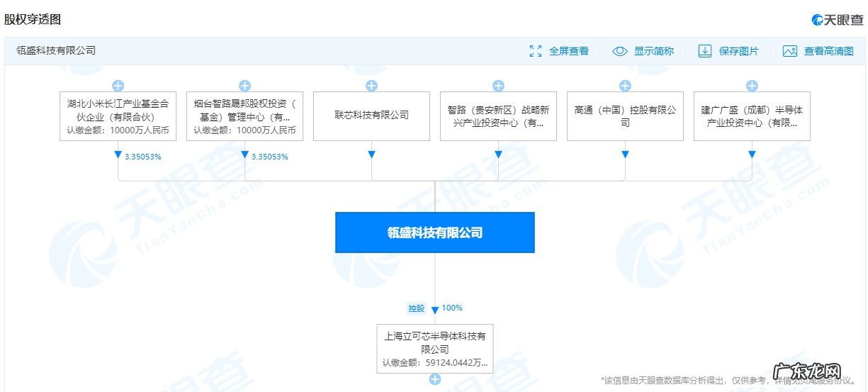Click the 100% shareholding value
Viewport: 868px width, 392px height.
point(452,308)
